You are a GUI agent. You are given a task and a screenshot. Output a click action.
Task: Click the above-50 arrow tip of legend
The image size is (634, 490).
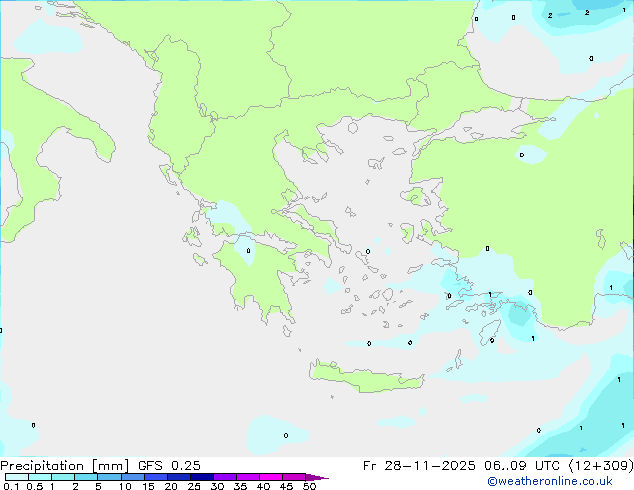click(317, 477)
